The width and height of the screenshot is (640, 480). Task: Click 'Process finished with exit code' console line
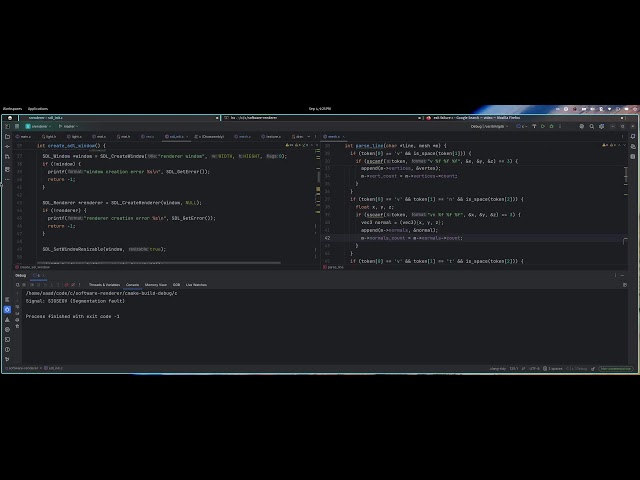[73, 316]
